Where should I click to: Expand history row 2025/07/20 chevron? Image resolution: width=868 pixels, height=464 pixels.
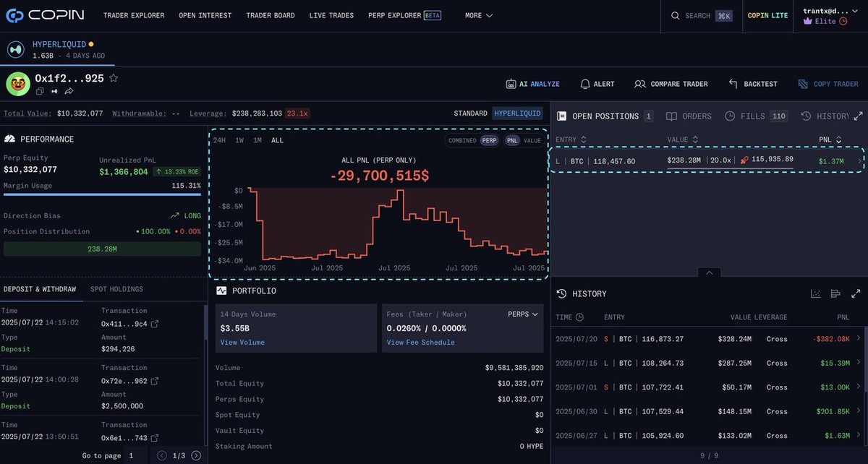point(859,338)
